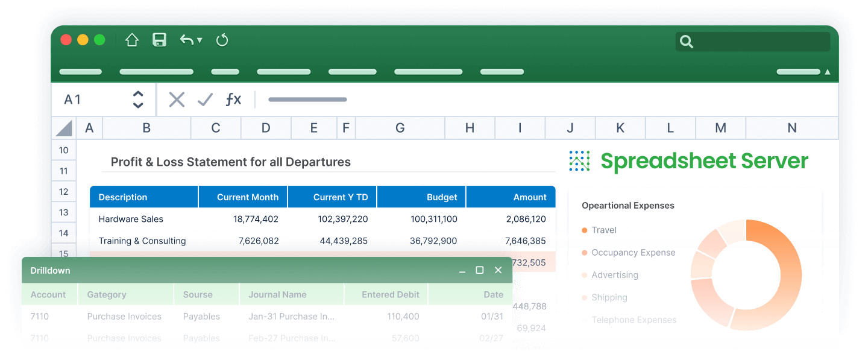Click the Home icon in the toolbar

coord(131,40)
